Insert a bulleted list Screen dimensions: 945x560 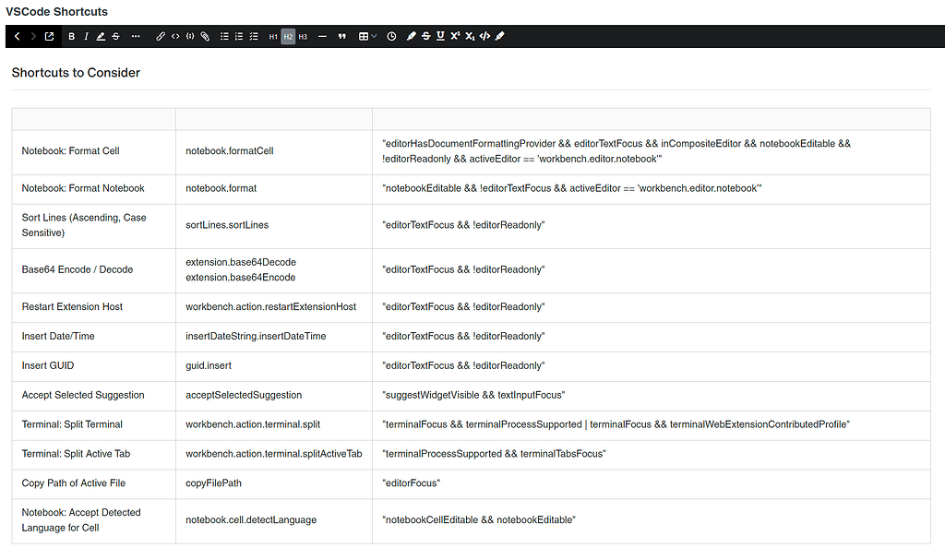224,36
